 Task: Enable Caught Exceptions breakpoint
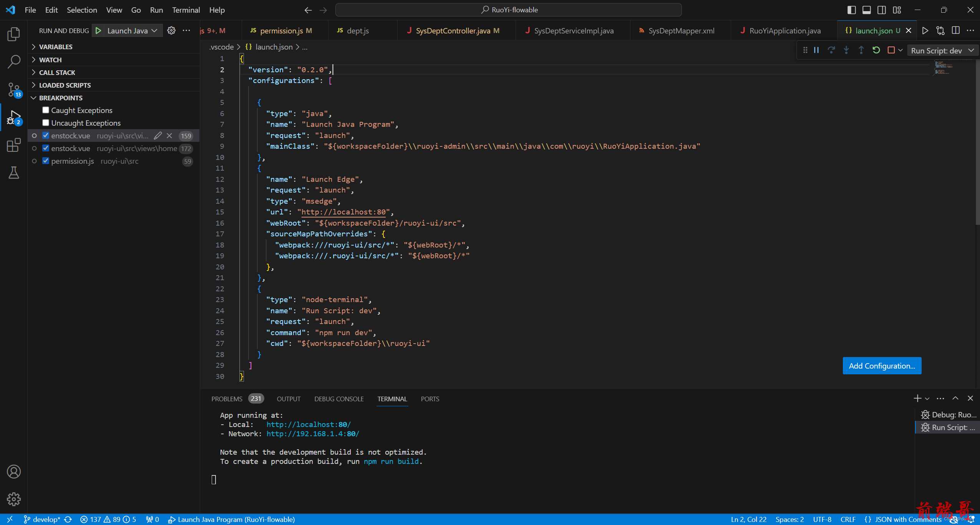46,110
